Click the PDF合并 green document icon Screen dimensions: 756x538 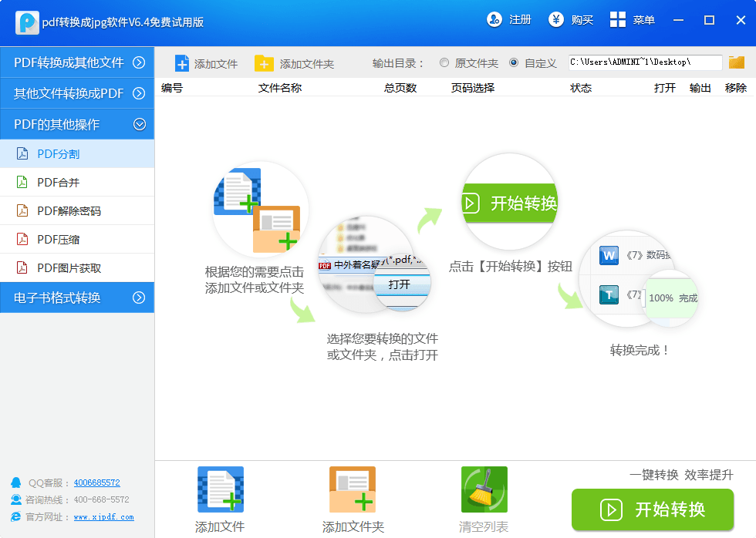pyautogui.click(x=22, y=182)
